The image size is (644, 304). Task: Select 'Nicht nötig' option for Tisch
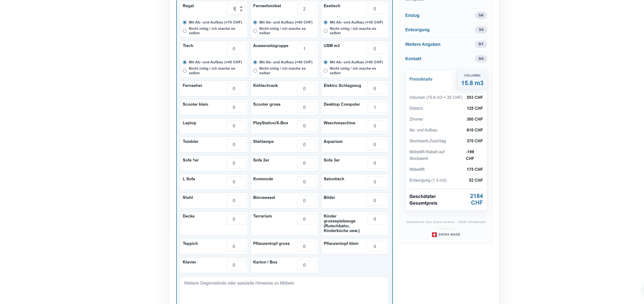pyautogui.click(x=185, y=71)
